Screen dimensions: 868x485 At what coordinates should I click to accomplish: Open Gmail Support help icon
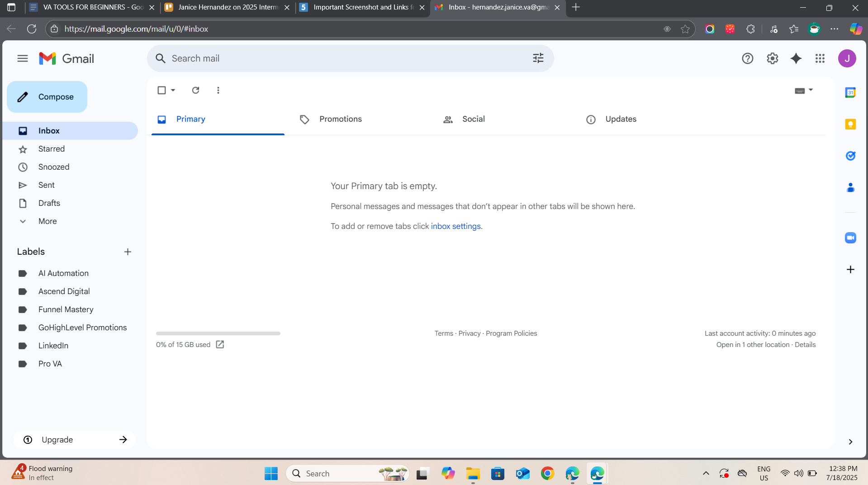[x=747, y=58]
